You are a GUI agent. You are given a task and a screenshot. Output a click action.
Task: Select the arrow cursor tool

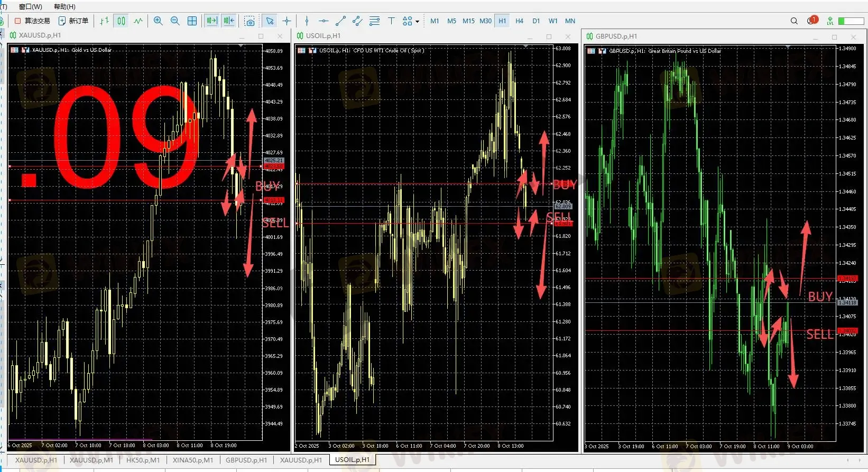270,21
